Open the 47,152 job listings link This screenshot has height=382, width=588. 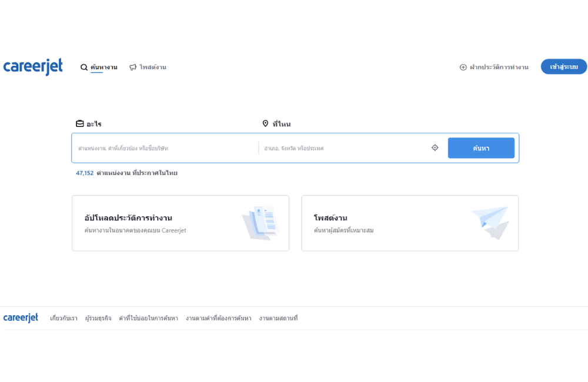(85, 173)
